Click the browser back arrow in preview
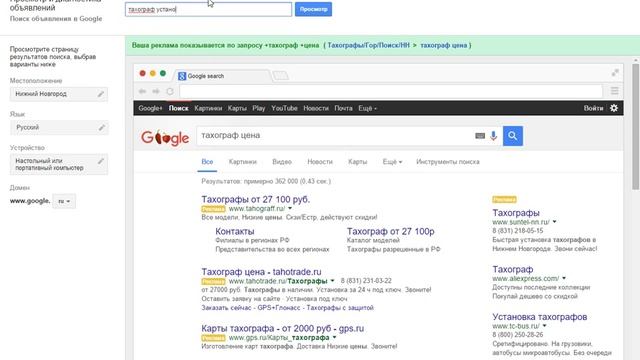The height and width of the screenshot is (360, 640). coord(142,91)
